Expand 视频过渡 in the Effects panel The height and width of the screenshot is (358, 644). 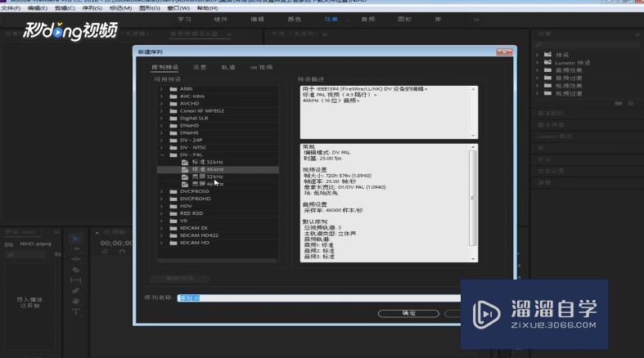coord(538,93)
